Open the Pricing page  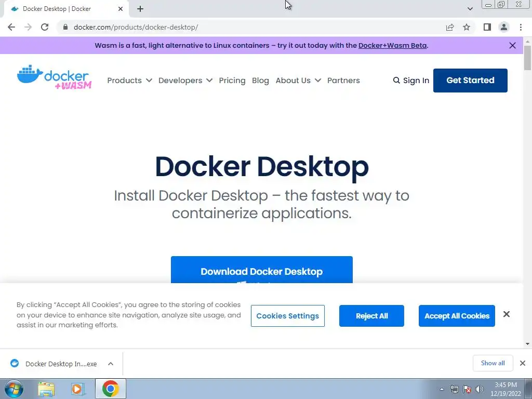232,81
